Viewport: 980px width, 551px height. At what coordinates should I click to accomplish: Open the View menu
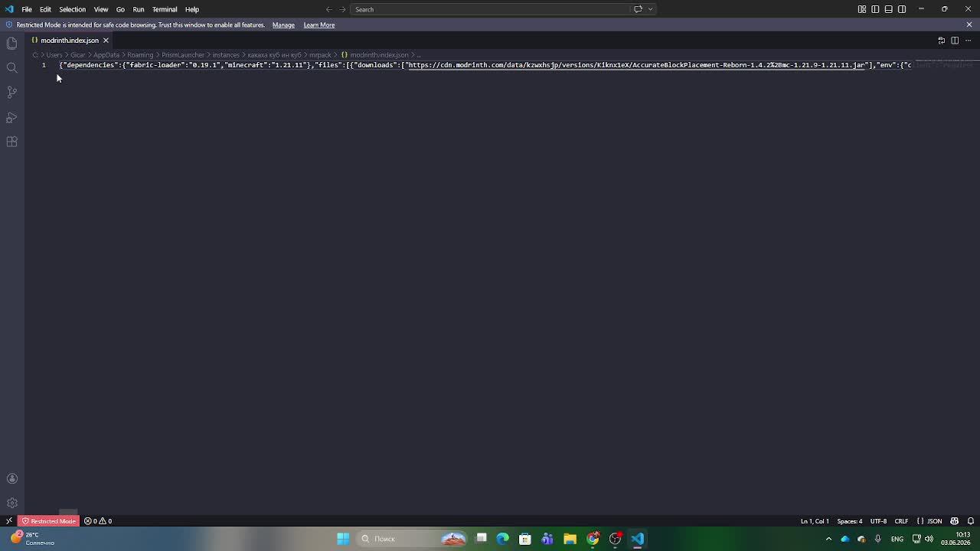pyautogui.click(x=100, y=9)
